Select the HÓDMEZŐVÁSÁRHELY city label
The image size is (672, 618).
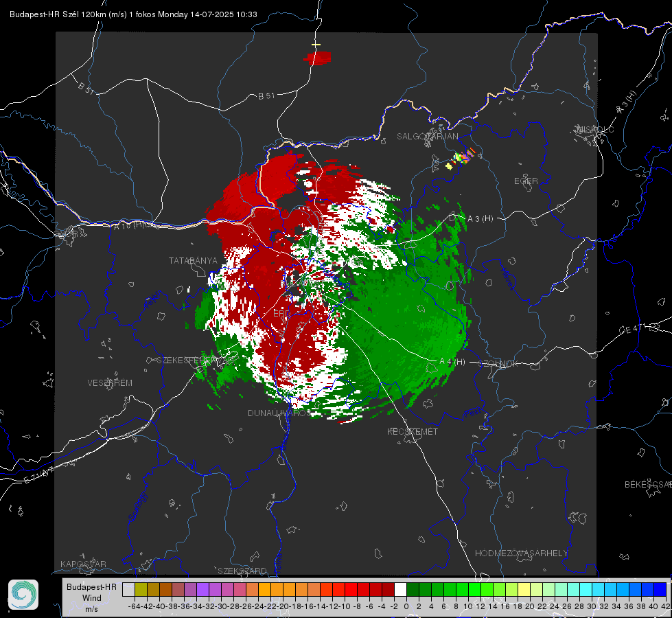[x=521, y=553]
